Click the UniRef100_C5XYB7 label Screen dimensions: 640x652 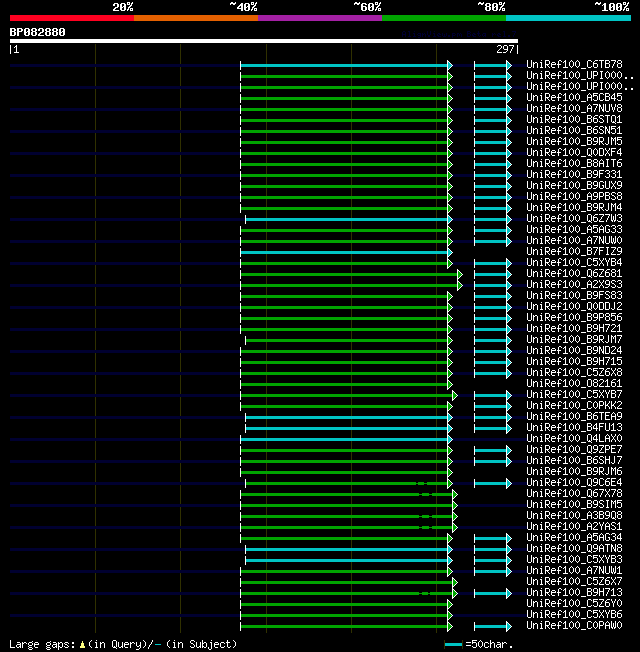coord(574,395)
